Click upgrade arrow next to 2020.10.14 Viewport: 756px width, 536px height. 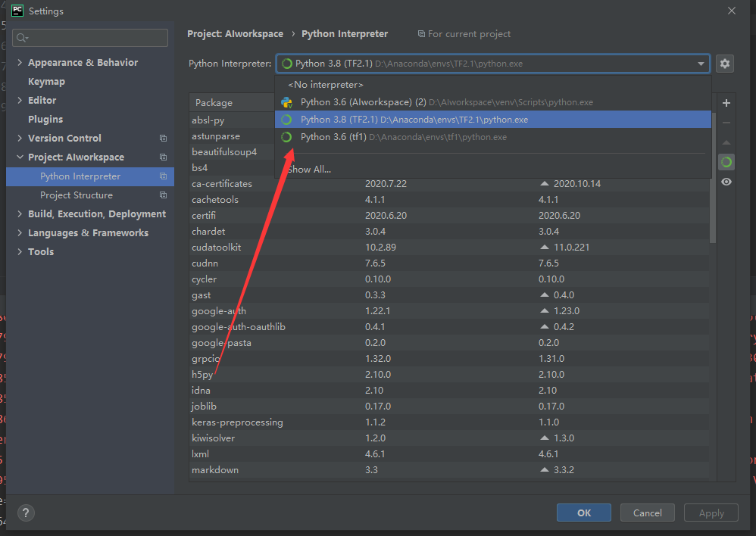click(545, 184)
